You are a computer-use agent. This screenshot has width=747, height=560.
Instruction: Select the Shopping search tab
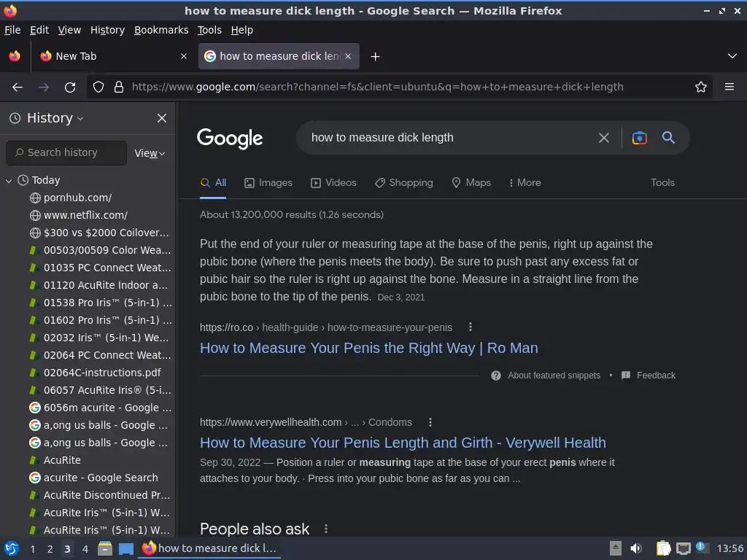[404, 183]
